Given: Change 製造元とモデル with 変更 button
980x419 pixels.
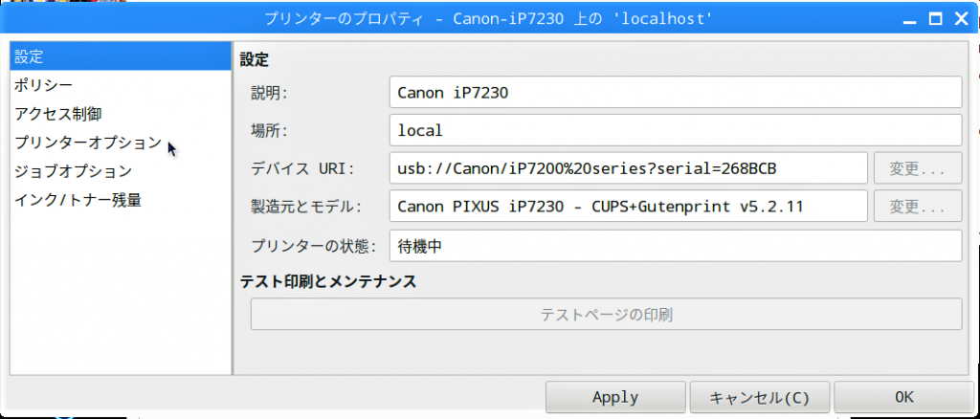Looking at the screenshot, I should point(918,206).
